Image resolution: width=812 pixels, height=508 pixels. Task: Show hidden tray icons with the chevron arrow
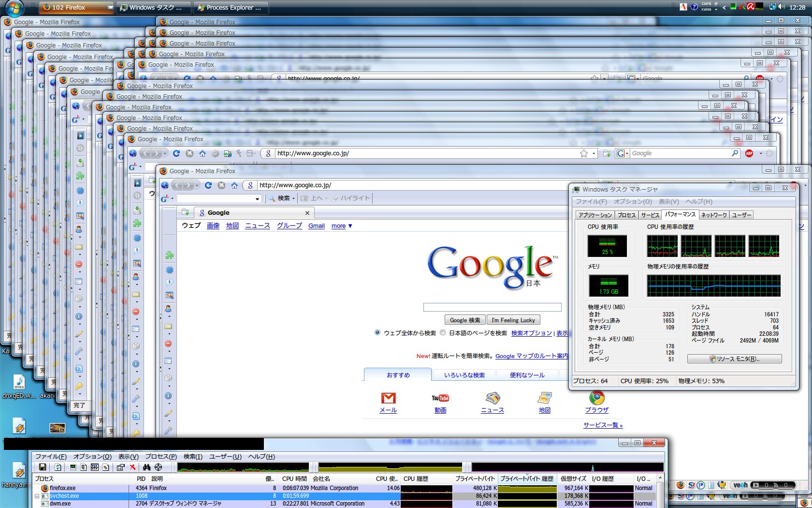724,7
